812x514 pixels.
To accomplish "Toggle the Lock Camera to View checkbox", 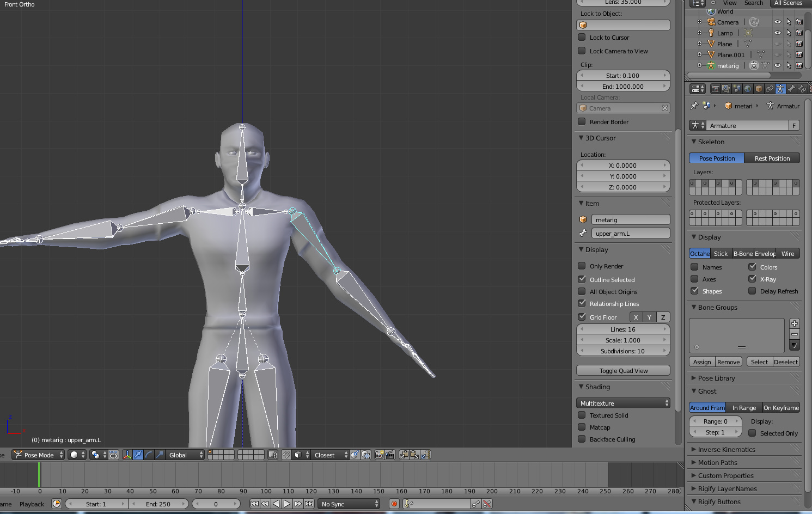I will (582, 51).
